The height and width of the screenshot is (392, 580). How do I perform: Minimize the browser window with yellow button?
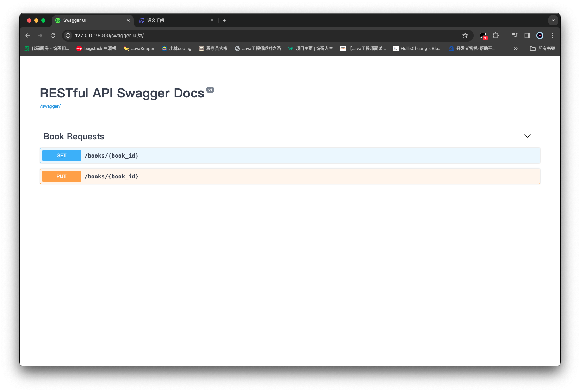point(36,20)
